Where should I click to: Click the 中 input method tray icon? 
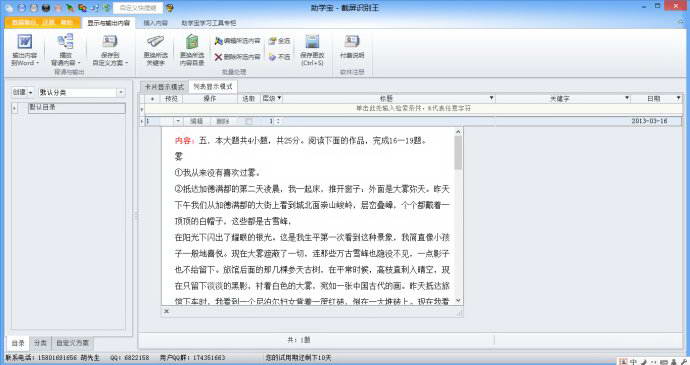coord(633,361)
